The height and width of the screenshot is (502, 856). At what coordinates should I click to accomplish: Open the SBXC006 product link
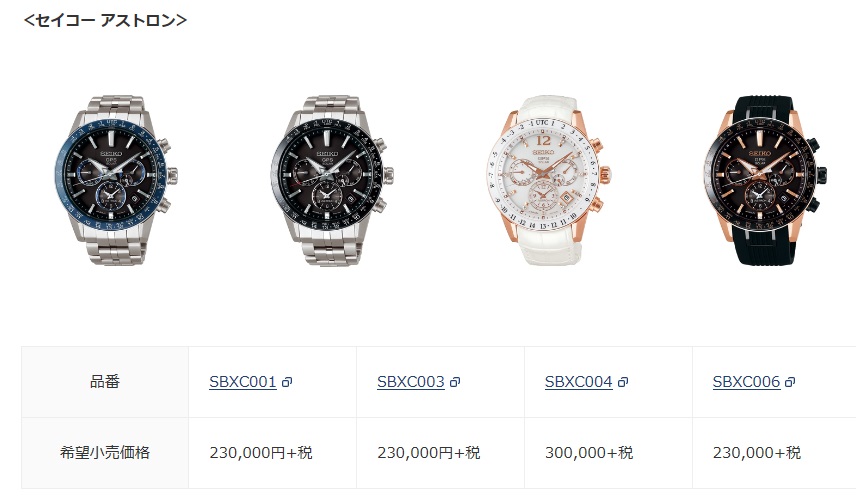(746, 382)
